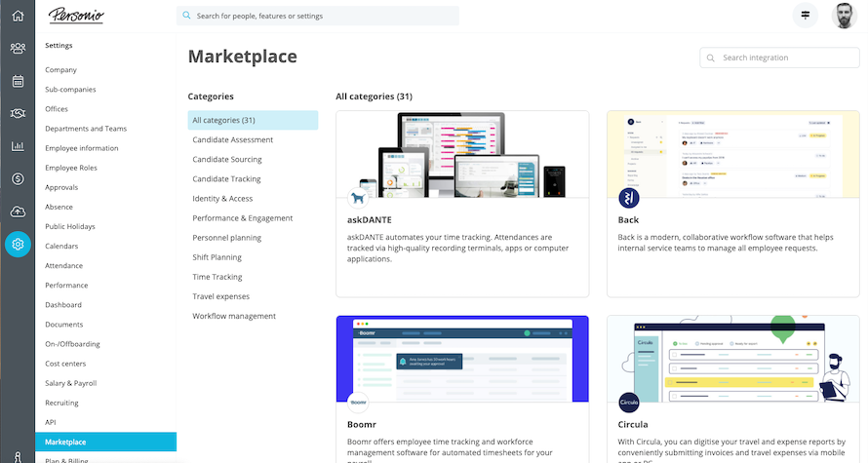
Task: Click the Back app logo icon
Action: (629, 198)
